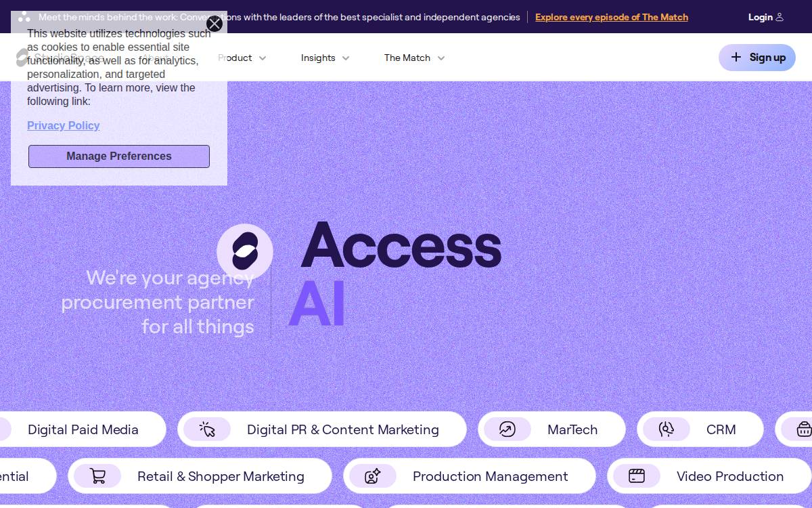Click the MarTech chart arrow icon
Viewport: 812px width, 508px height.
tap(507, 429)
